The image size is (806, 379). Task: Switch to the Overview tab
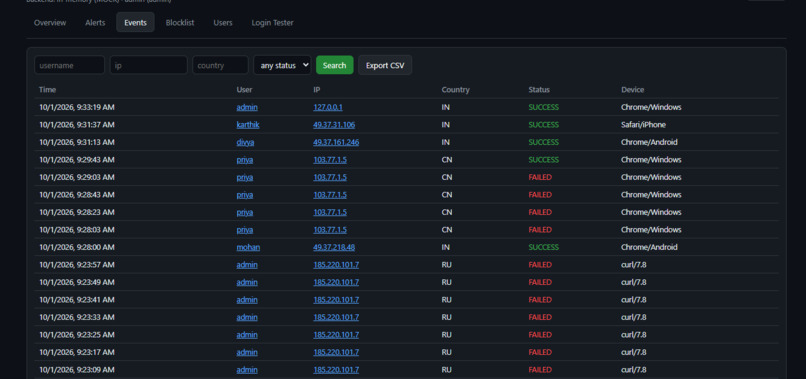point(50,23)
